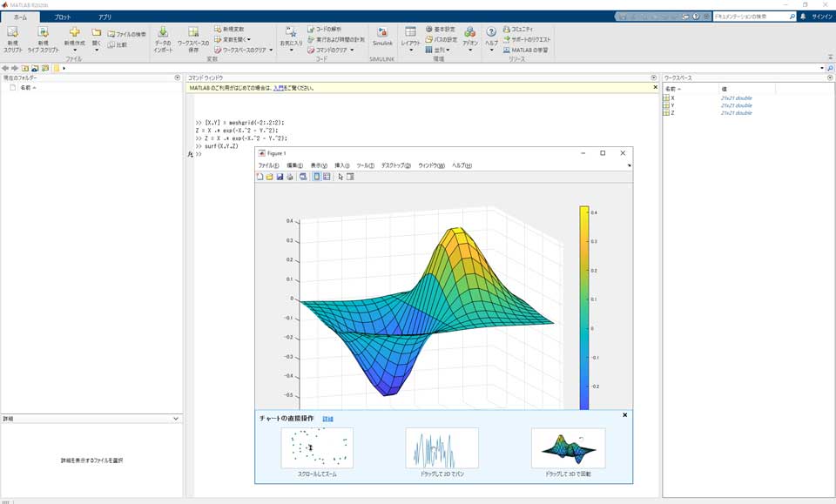Viewport: 836px width, 504px height.
Task: Click ワークスペースの保存 (Save Workspace) icon
Action: [192, 33]
